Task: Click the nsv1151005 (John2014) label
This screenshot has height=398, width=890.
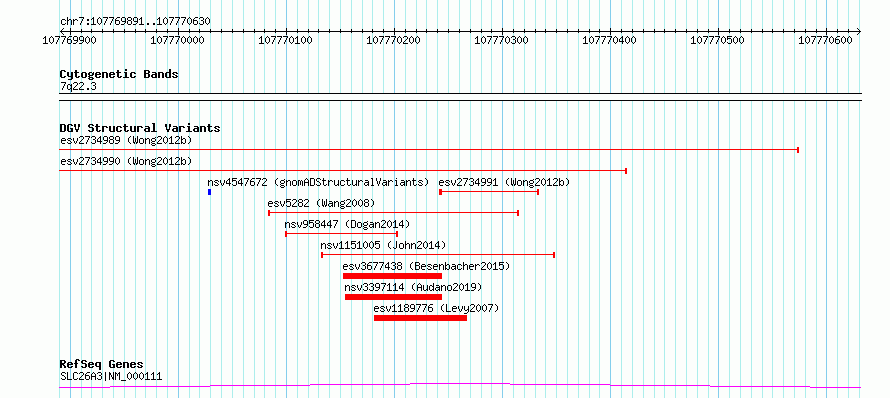Action: point(383,245)
